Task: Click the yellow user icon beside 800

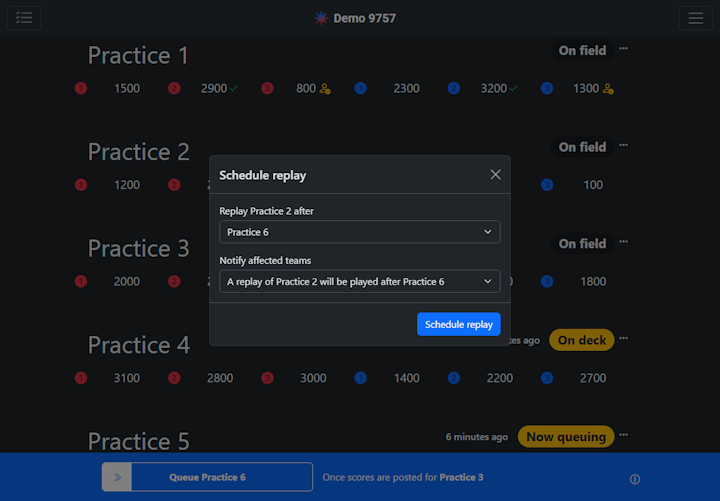Action: pos(325,89)
